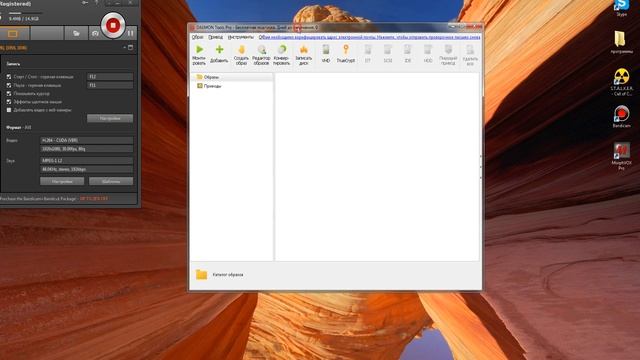Click the Image catalog label at bottom
This screenshot has height=360, width=640.
tap(228, 275)
